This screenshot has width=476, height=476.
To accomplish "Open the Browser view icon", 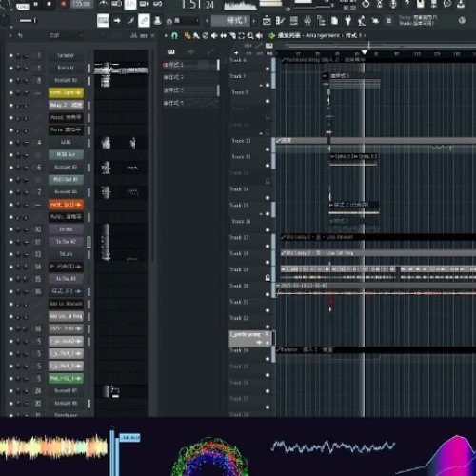I will pyautogui.click(x=321, y=21).
